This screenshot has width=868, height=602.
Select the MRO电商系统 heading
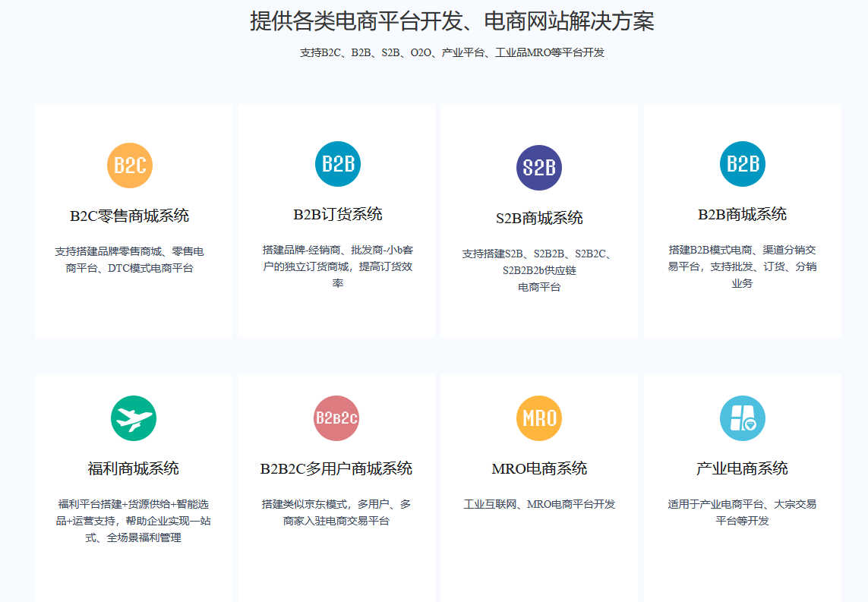[x=539, y=468]
